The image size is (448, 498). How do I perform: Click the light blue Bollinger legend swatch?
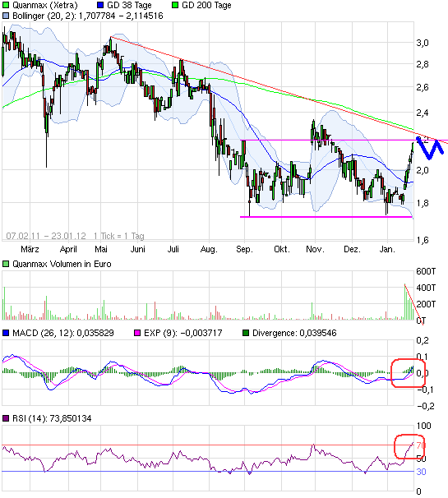6,16
